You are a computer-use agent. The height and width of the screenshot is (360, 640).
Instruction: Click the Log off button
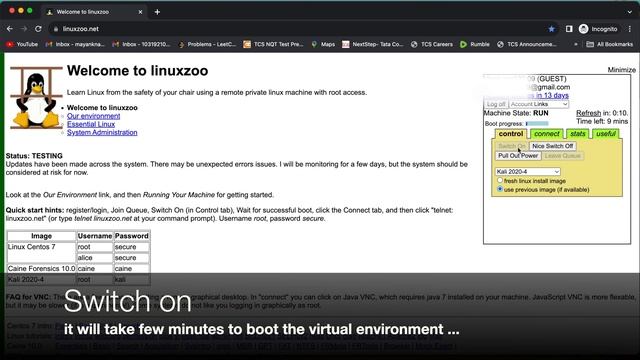coord(496,104)
